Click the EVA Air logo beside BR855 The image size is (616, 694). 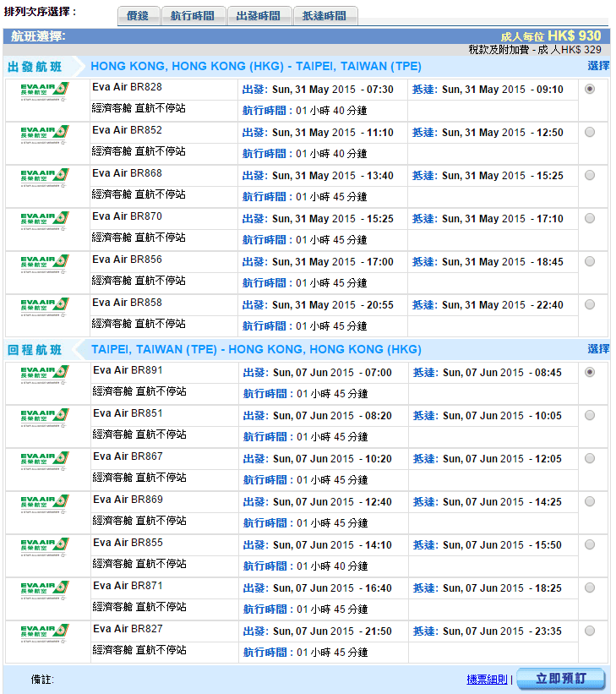(x=44, y=547)
